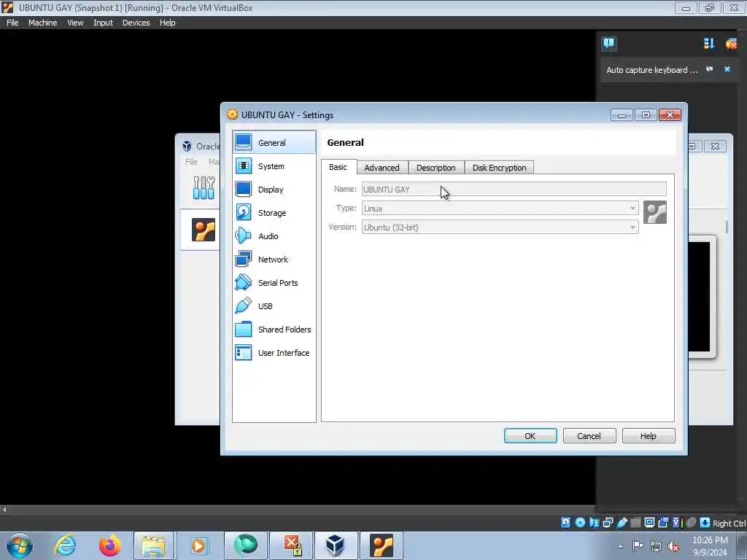Click the Tools icon in VirtualBox Manager
747x560 pixels.
204,187
